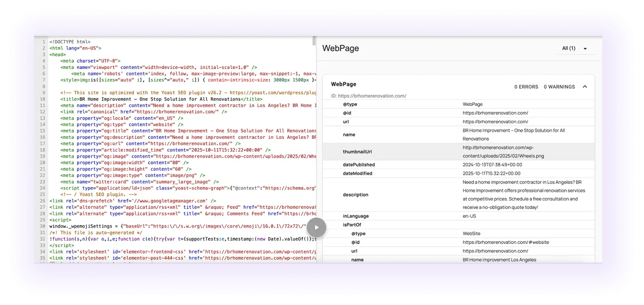Click the elementor-post-444-css stylesheet line
644x305 pixels.
click(x=183, y=258)
